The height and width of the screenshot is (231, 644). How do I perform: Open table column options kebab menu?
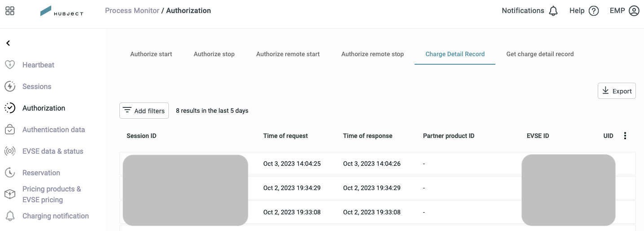click(625, 136)
